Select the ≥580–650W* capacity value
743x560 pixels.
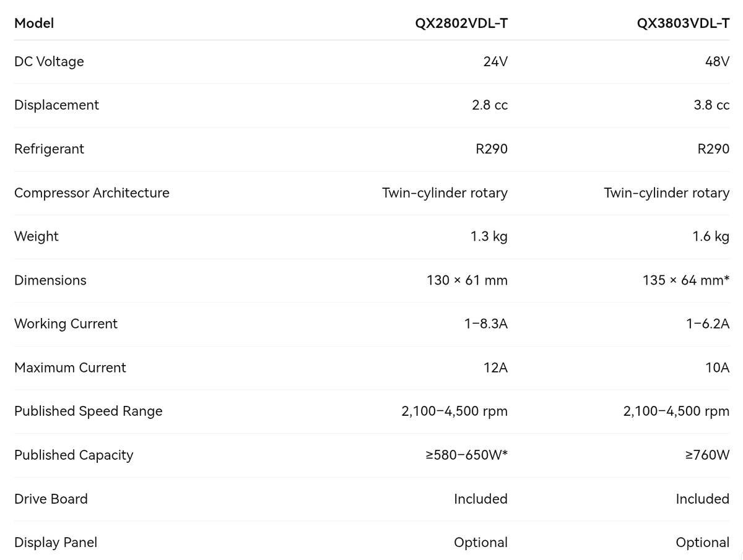467,455
